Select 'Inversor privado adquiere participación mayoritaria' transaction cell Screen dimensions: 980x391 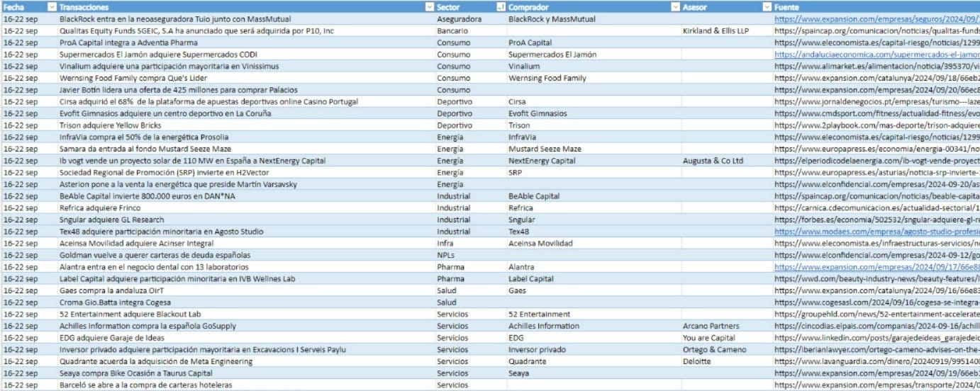[x=246, y=350]
